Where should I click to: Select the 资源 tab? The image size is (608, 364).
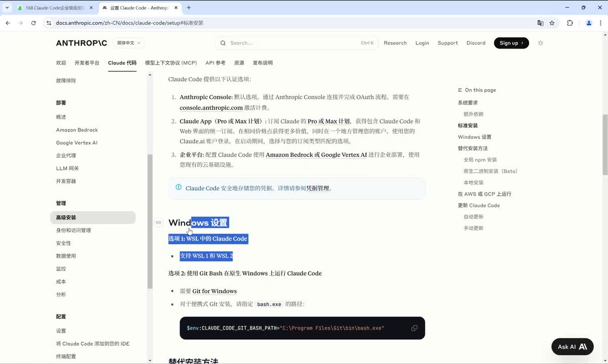tap(239, 63)
